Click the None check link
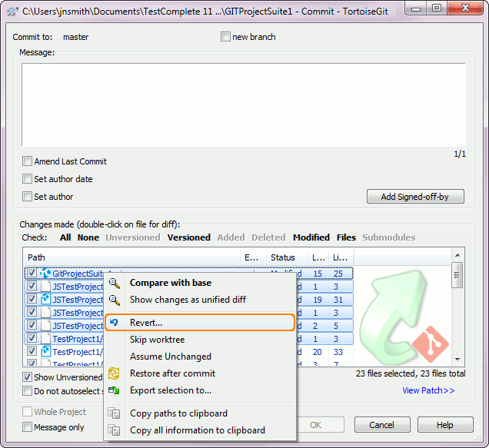 (x=88, y=237)
